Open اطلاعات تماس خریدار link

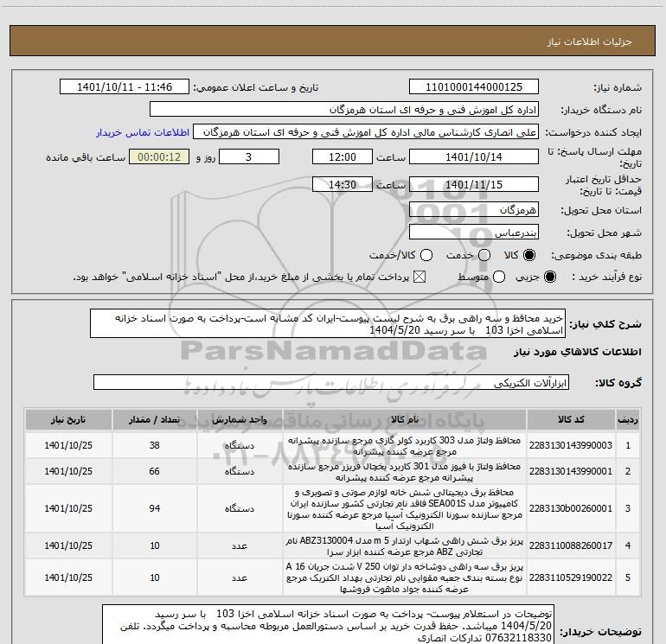pos(143,132)
